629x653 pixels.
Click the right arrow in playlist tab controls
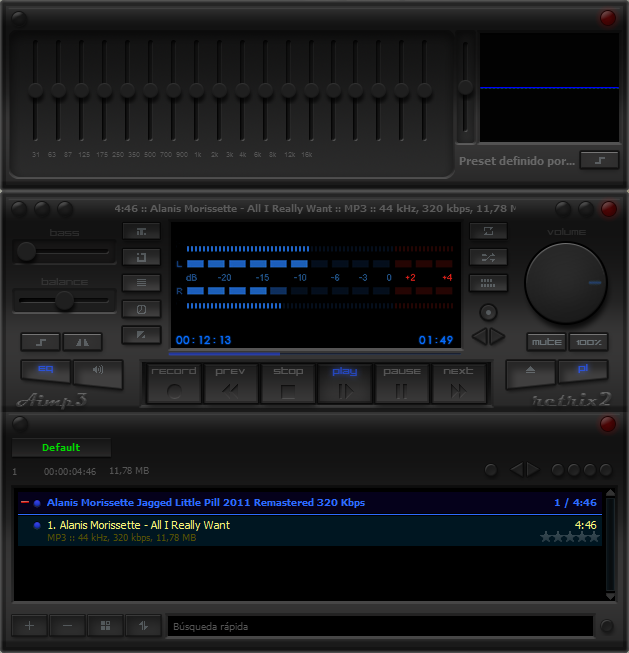point(533,470)
